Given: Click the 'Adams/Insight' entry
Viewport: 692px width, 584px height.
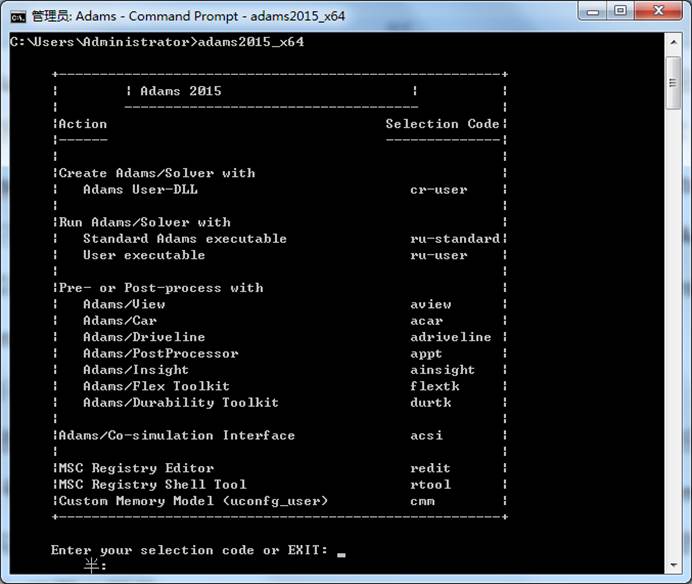Looking at the screenshot, I should 136,370.
